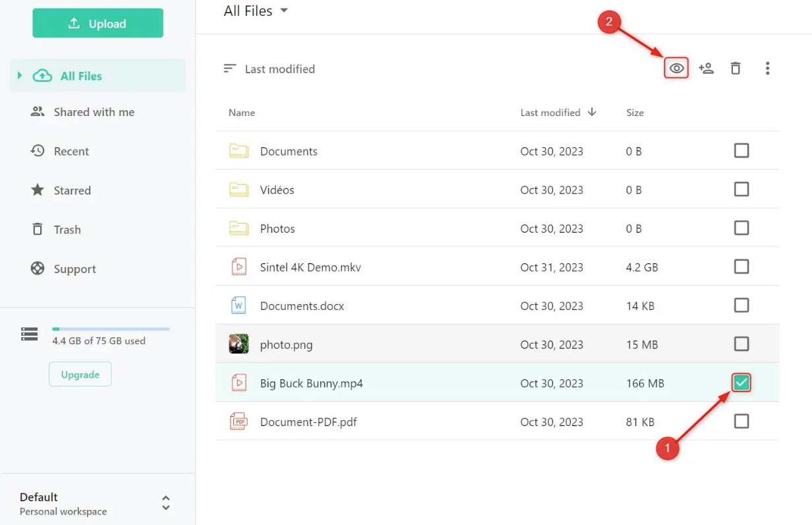812x525 pixels.
Task: Click the Recent clock icon
Action: coord(38,151)
